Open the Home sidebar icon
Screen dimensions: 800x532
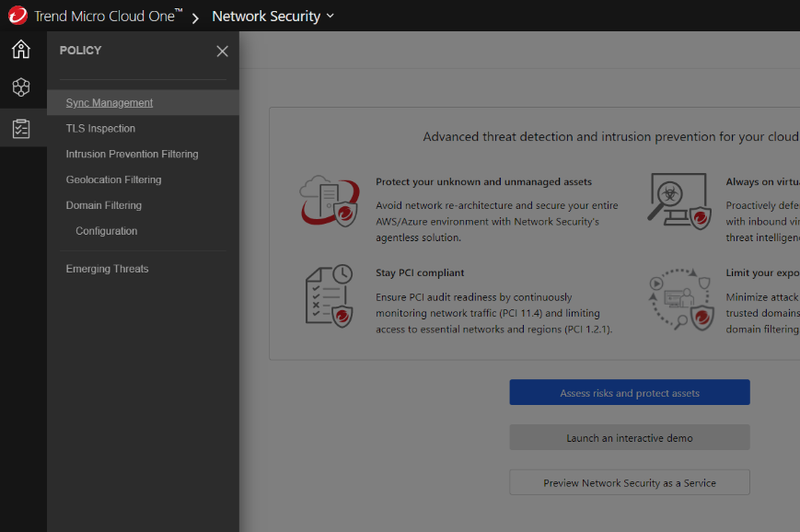point(21,50)
